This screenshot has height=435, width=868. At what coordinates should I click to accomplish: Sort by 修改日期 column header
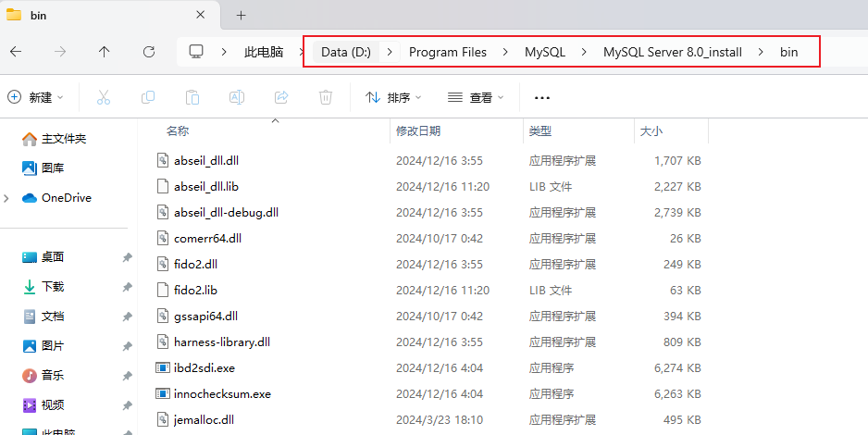click(418, 131)
